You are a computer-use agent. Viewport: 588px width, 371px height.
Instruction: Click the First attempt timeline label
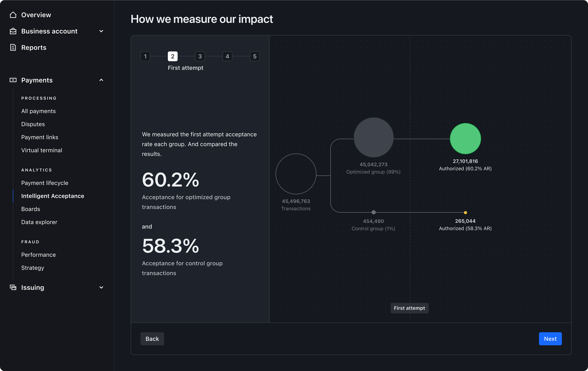(x=409, y=308)
